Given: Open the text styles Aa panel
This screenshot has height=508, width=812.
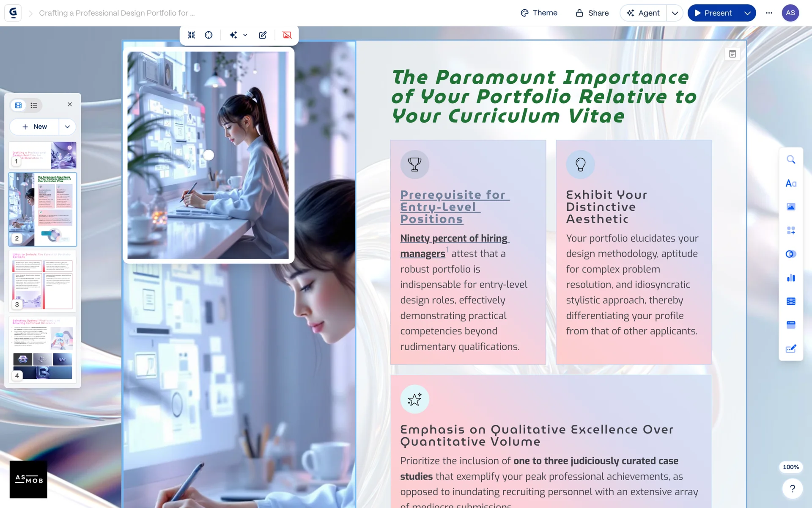Looking at the screenshot, I should click(791, 183).
